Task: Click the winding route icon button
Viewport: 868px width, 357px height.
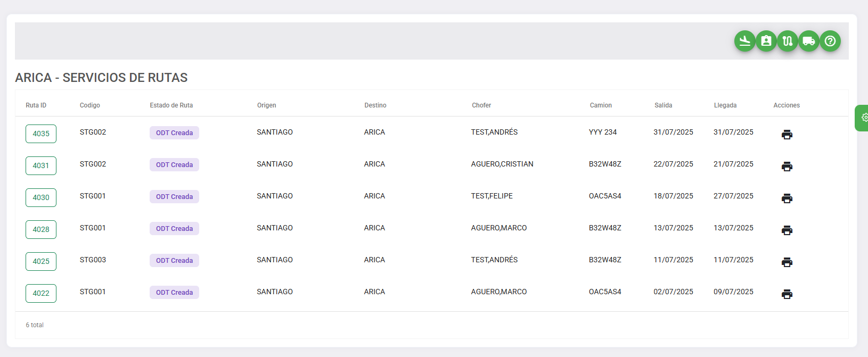Action: point(787,41)
